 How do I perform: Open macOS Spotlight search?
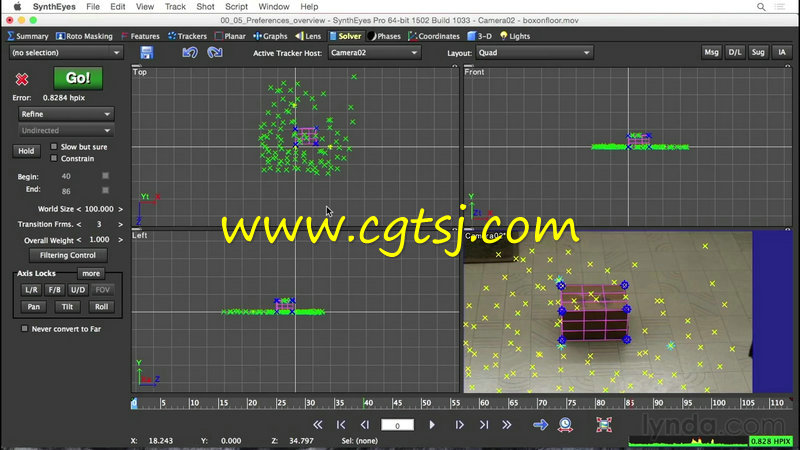pos(761,7)
